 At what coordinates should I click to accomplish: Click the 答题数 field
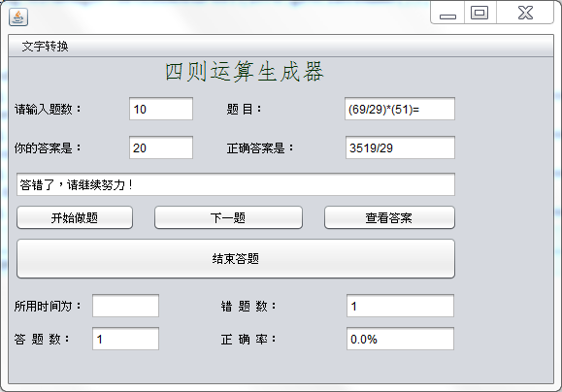125,339
